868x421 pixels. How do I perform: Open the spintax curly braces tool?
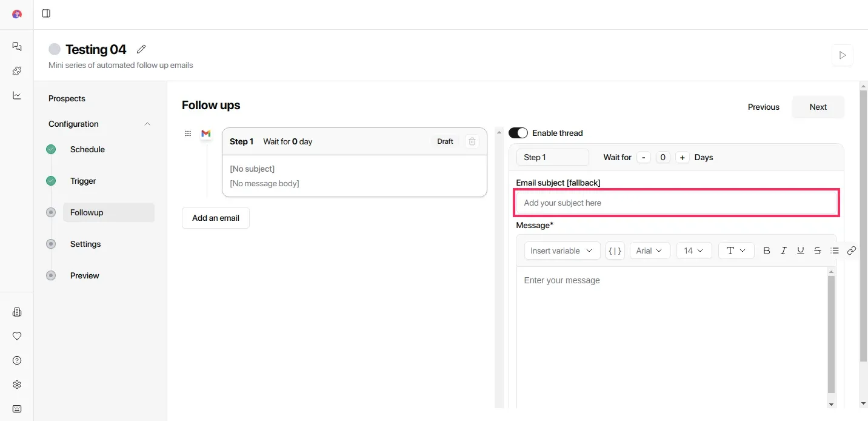615,251
